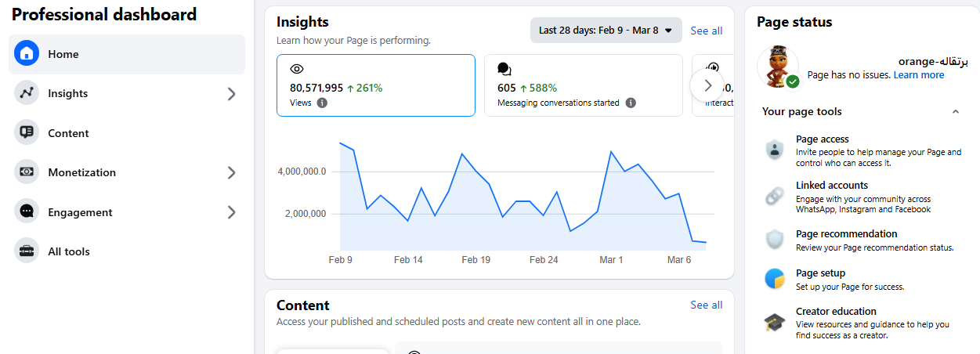The image size is (980, 354).
Task: Click the Home icon in sidebar
Action: [x=27, y=54]
